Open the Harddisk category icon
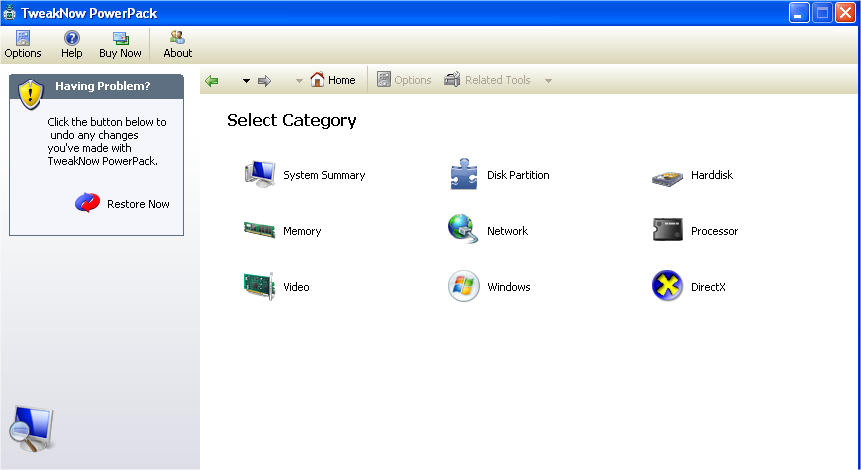The height and width of the screenshot is (470, 861). (x=667, y=178)
